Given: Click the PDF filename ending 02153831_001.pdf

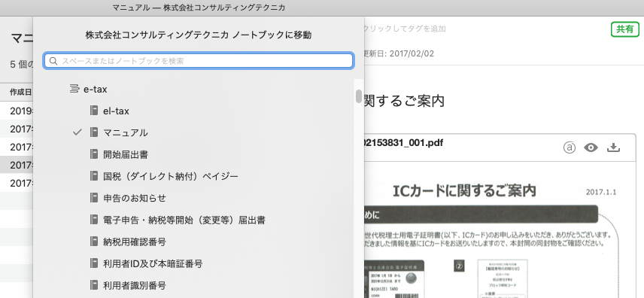Looking at the screenshot, I should click(x=403, y=143).
